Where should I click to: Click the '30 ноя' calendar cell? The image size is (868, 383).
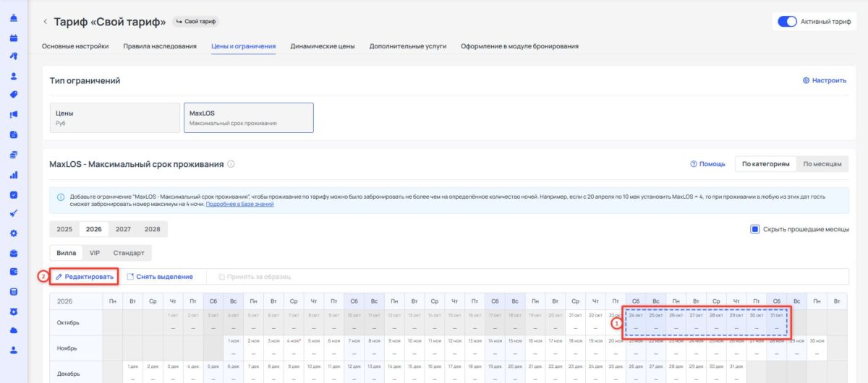(817, 347)
